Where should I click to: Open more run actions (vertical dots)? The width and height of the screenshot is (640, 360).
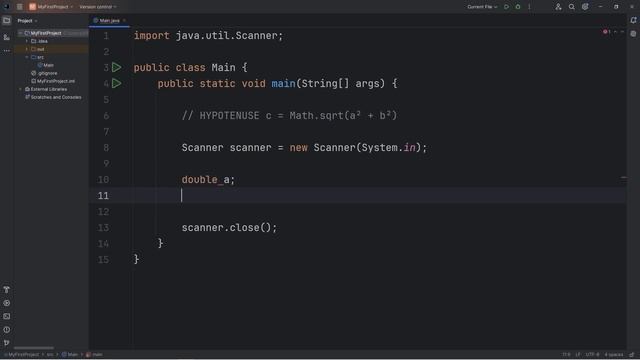(x=529, y=7)
